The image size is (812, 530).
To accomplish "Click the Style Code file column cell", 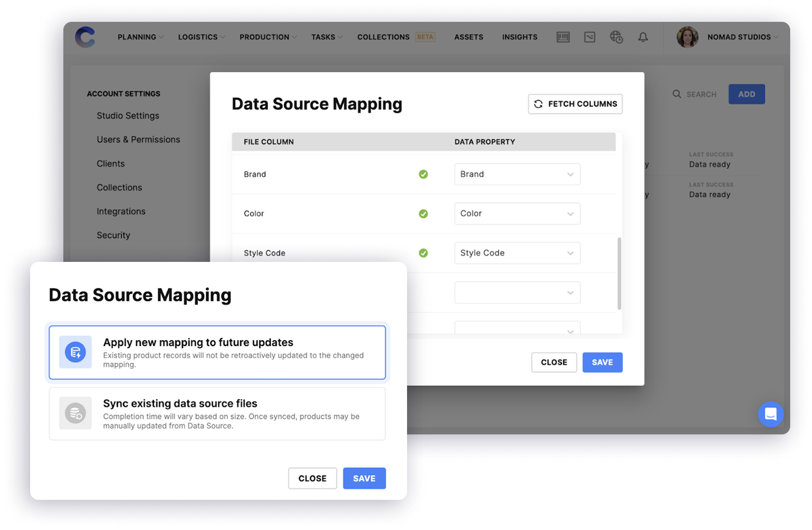I will click(x=265, y=253).
